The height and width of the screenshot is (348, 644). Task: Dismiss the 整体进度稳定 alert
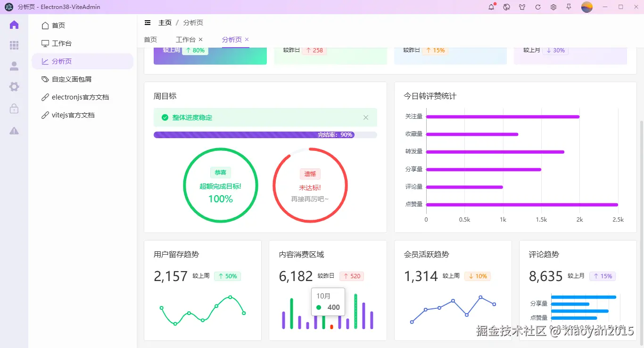tap(366, 117)
